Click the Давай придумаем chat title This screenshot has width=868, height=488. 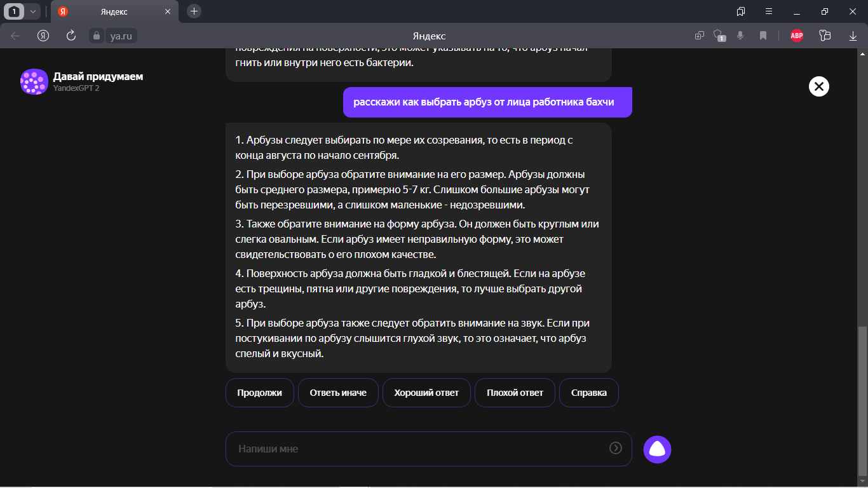[x=98, y=76]
